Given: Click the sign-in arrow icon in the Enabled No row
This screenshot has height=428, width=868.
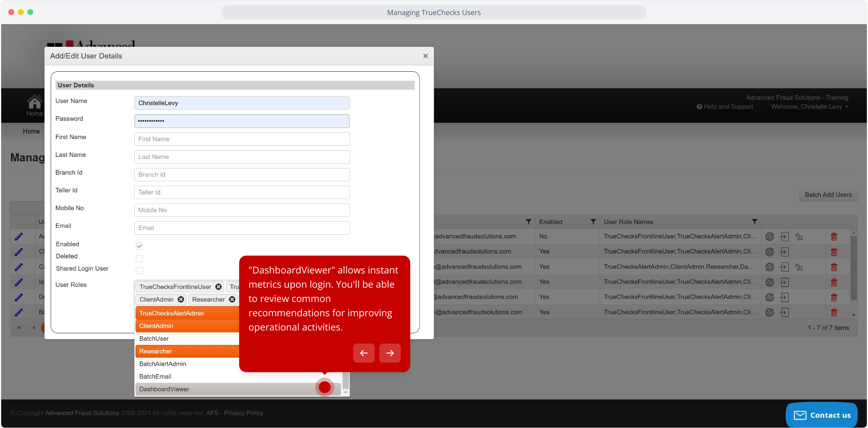Looking at the screenshot, I should point(784,237).
